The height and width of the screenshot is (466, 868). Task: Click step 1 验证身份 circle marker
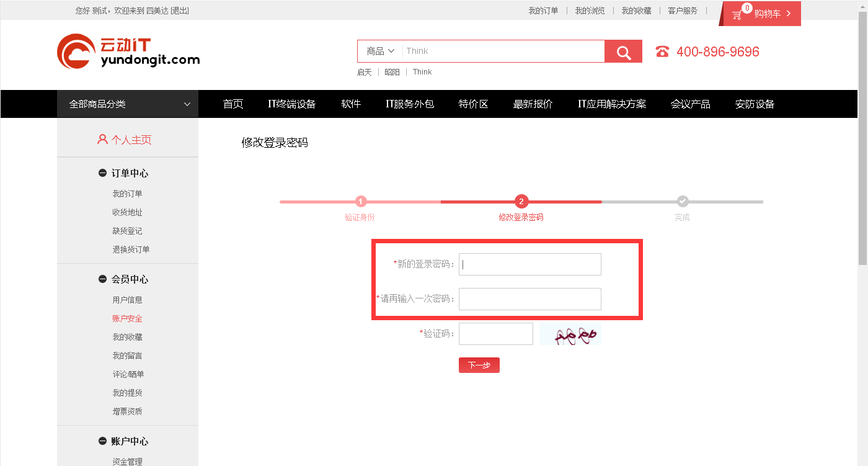point(361,201)
